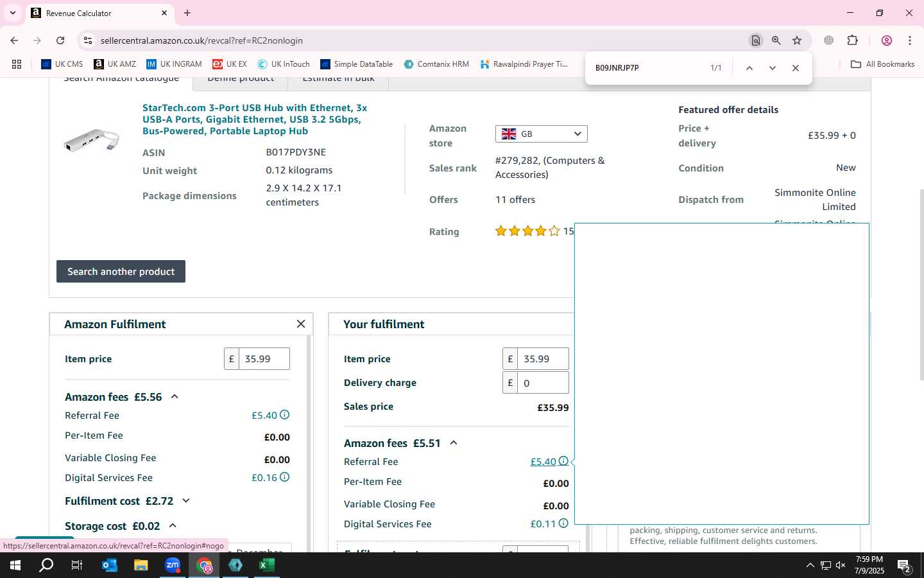Edit the Delivery charge field
Screen dimensions: 924x578
click(x=543, y=383)
